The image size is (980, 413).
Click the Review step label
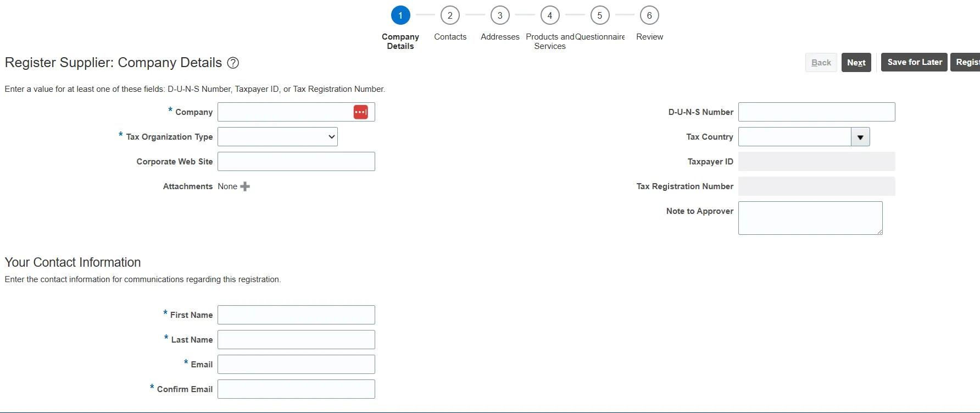tap(649, 37)
